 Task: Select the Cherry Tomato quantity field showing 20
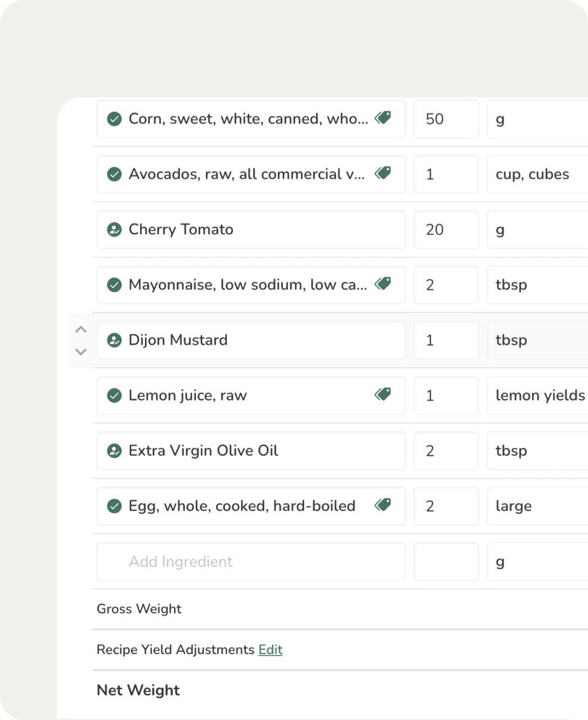446,229
